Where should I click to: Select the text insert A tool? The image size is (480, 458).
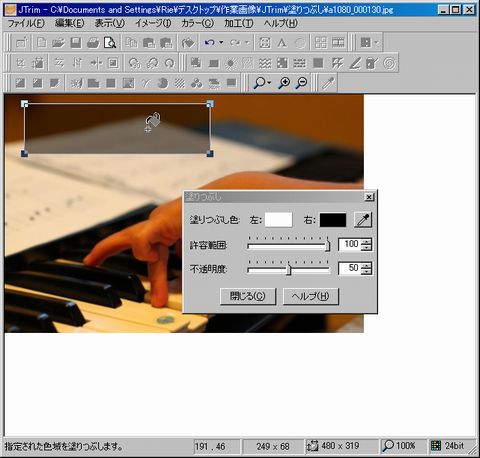coord(282,43)
